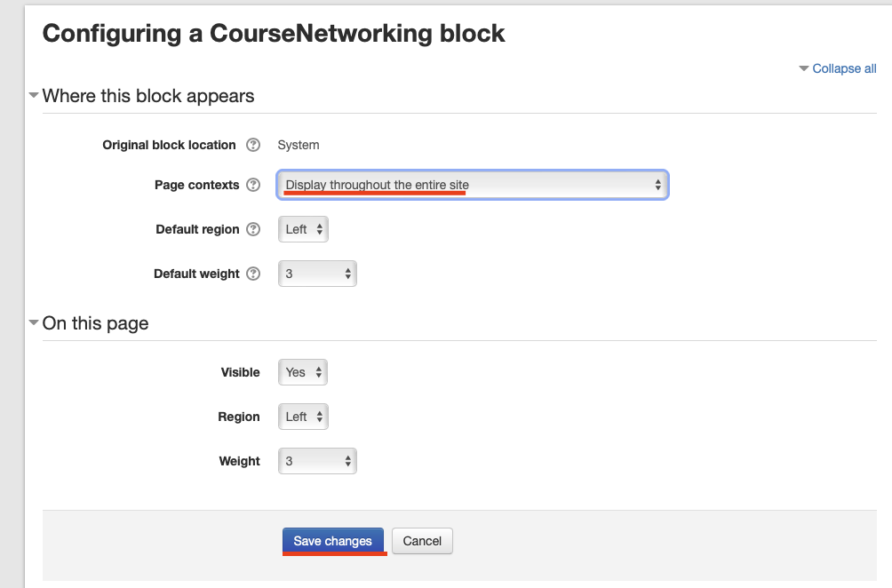The image size is (892, 588).
Task: Open the Default region dropdown
Action: click(303, 229)
